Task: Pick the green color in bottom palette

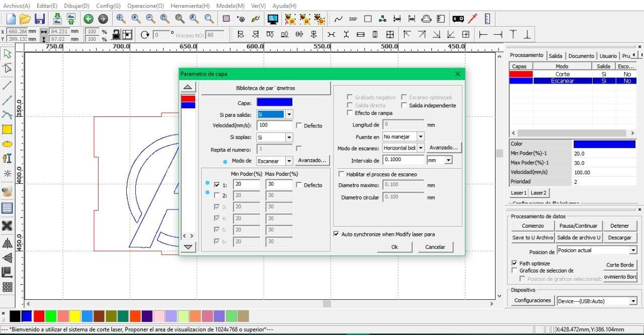Action: click(x=51, y=316)
